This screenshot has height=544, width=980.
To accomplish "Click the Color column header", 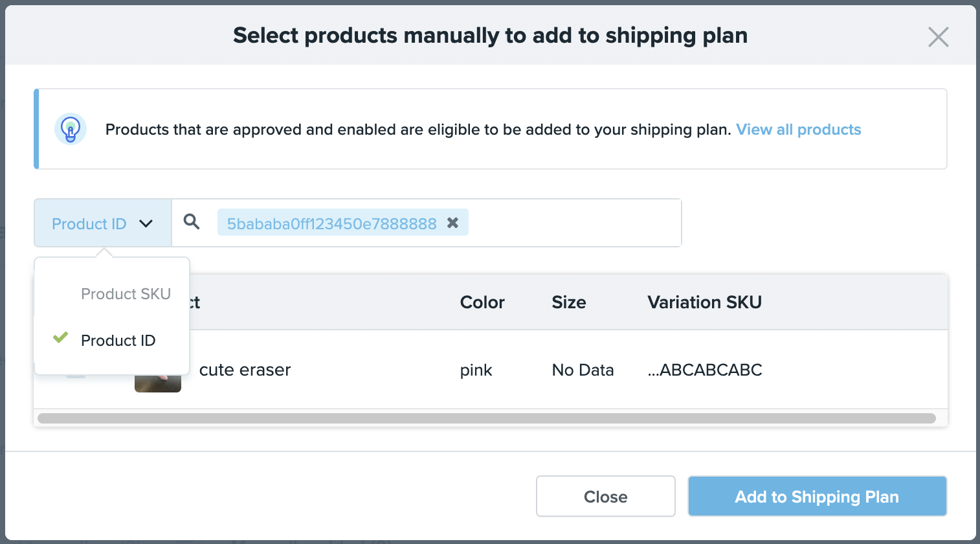I will (x=482, y=302).
